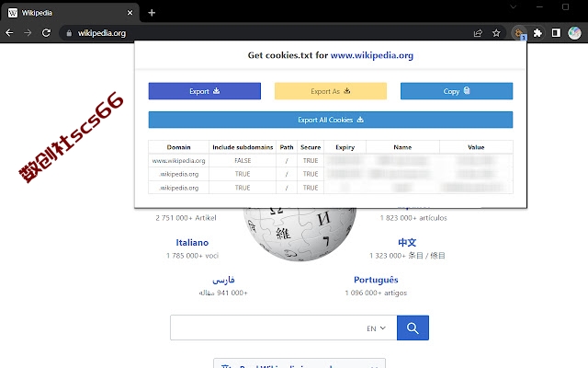Click the blue Export button
This screenshot has height=368, width=588.
204,91
